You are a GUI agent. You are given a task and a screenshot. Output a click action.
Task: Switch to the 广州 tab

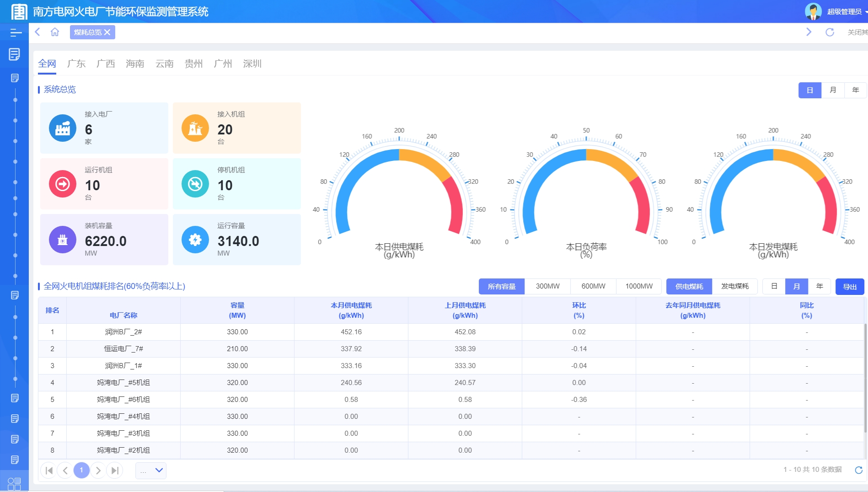223,64
